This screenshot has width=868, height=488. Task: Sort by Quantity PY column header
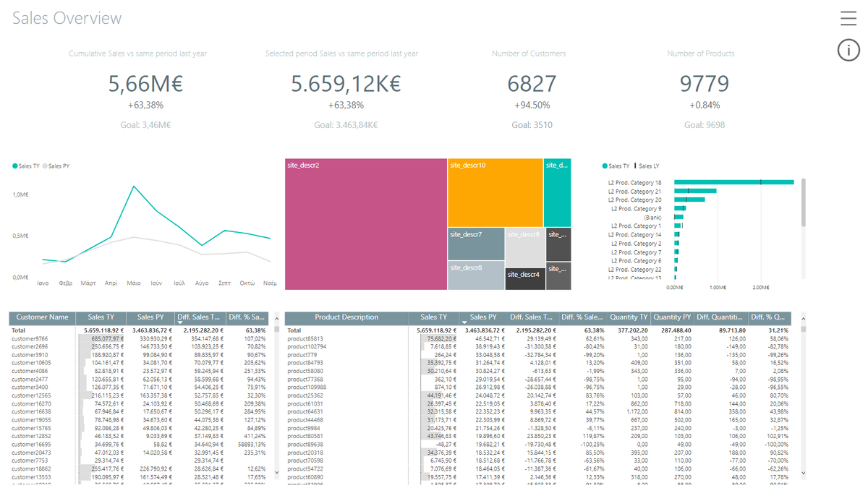point(672,317)
